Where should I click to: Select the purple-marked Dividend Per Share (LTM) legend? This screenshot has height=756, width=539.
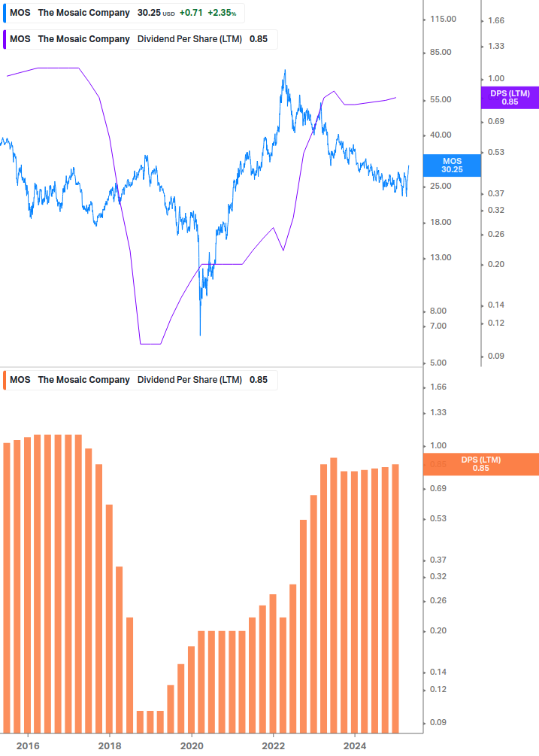pyautogui.click(x=140, y=40)
